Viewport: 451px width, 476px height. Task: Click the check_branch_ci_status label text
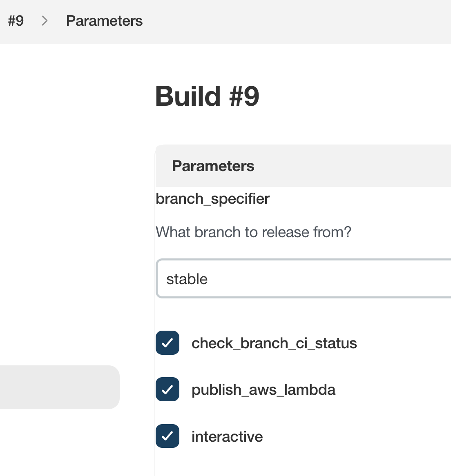[274, 343]
